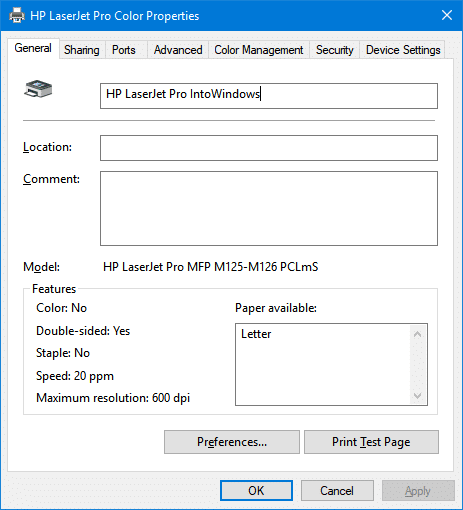Screen dimensions: 463x510
Task: Click the printer name field
Action: click(x=269, y=96)
